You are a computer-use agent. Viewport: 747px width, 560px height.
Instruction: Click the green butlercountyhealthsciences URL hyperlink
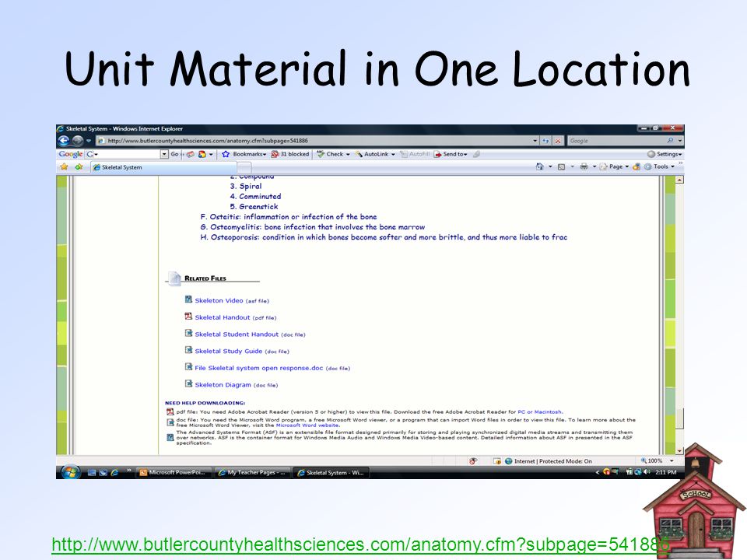pyautogui.click(x=360, y=544)
